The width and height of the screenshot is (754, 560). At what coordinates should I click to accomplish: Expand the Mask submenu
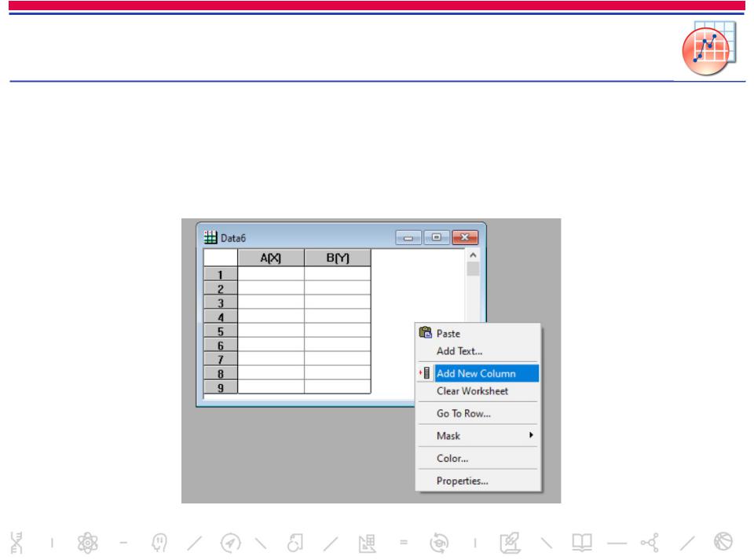pyautogui.click(x=478, y=436)
